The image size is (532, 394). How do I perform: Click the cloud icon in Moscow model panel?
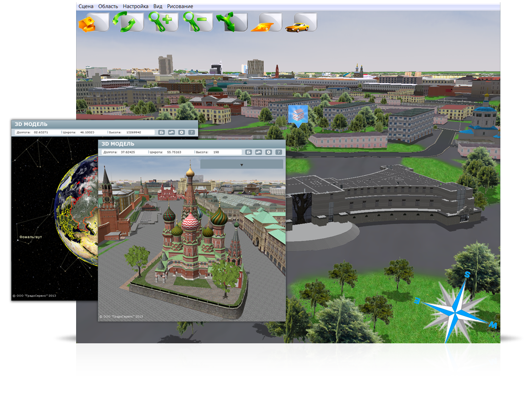[x=259, y=152]
